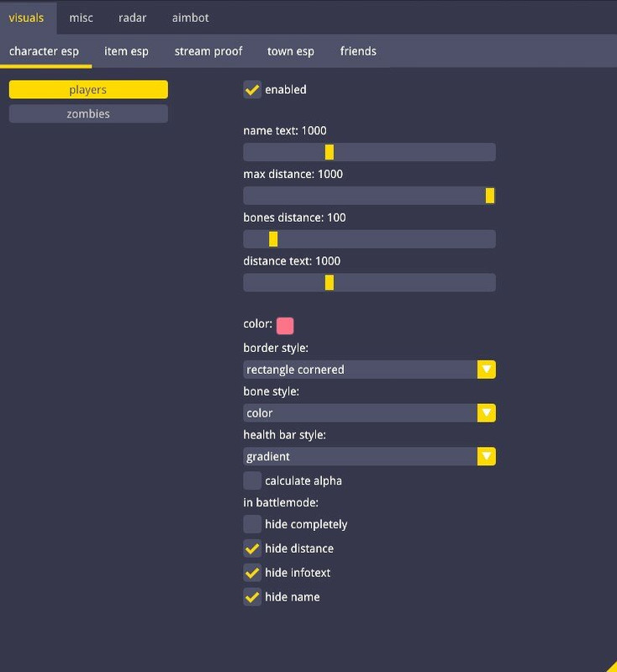Check the hide completely option
Image resolution: width=617 pixels, height=672 pixels.
(252, 524)
